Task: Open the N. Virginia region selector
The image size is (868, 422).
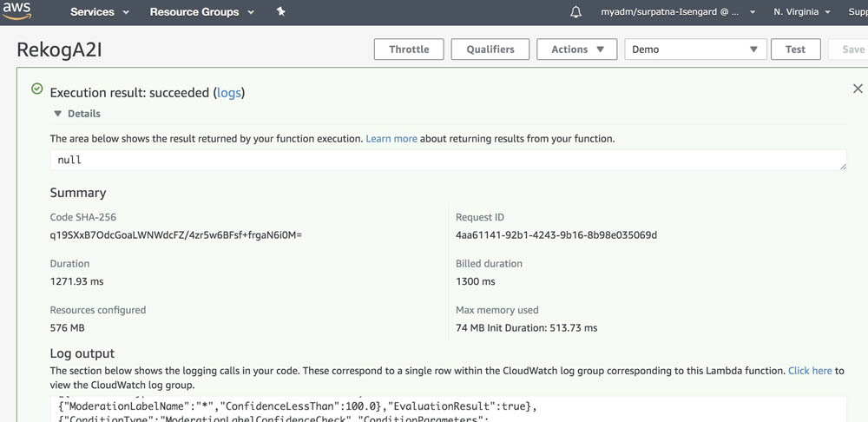Action: coord(802,11)
